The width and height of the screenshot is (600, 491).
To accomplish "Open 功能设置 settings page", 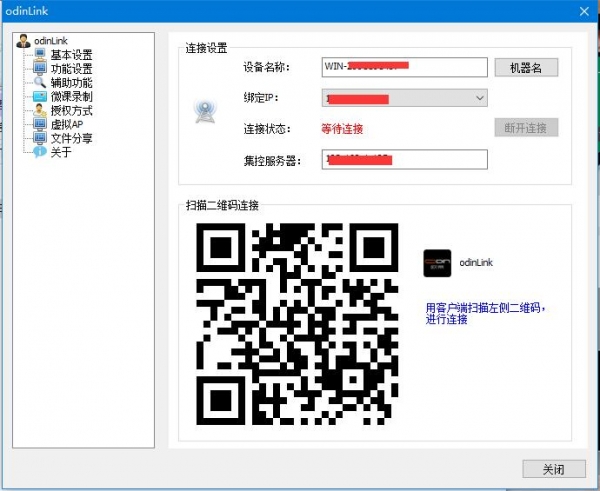I will 72,69.
